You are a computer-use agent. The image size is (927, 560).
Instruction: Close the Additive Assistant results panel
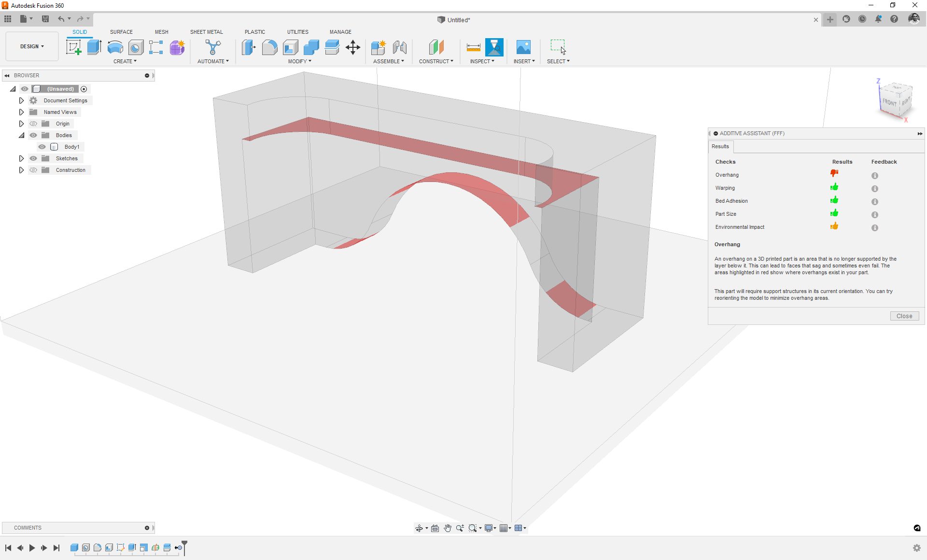point(904,316)
